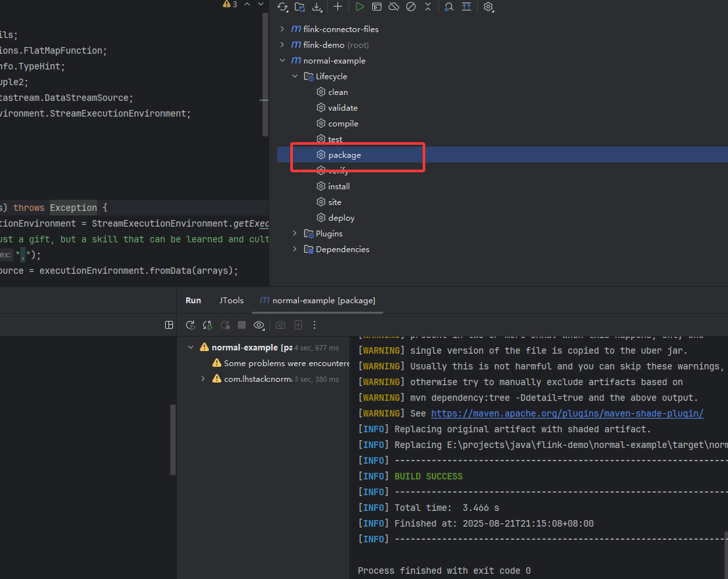Click the Add Maven Projects plus icon
The image size is (728, 579).
pyautogui.click(x=337, y=7)
